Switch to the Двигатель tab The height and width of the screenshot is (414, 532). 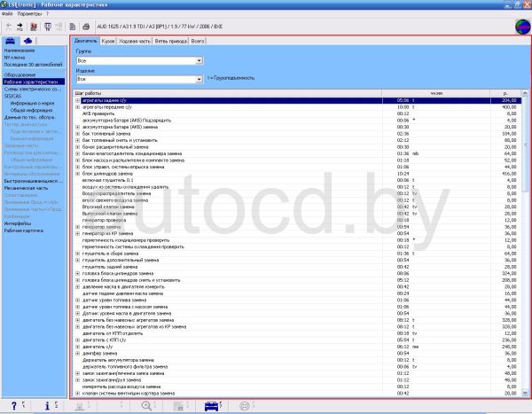pos(85,41)
